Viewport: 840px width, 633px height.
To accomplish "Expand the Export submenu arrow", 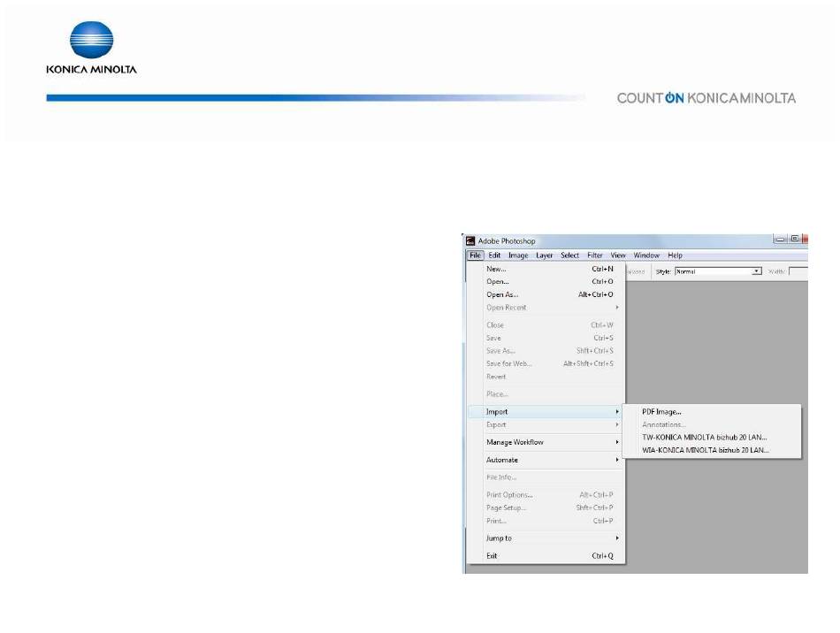I will [x=617, y=424].
